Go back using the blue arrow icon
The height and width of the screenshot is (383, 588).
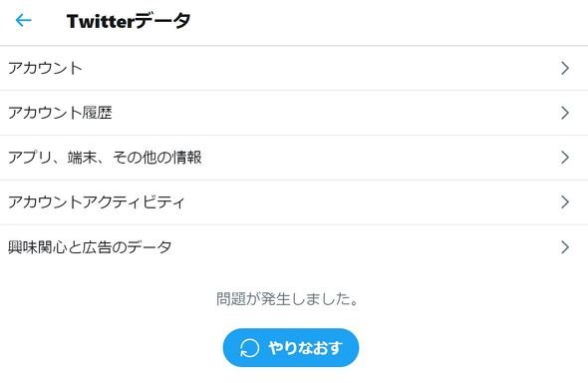pos(23,20)
